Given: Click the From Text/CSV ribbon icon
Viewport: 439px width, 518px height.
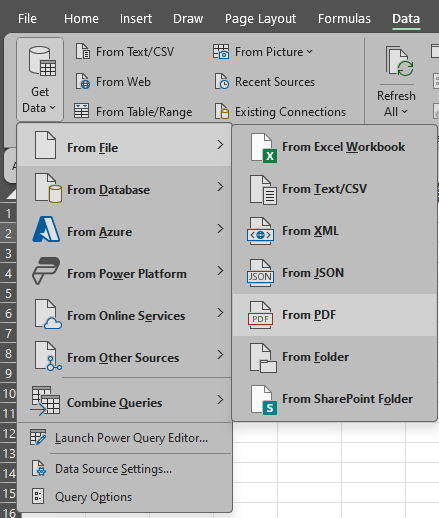Looking at the screenshot, I should pyautogui.click(x=83, y=52).
